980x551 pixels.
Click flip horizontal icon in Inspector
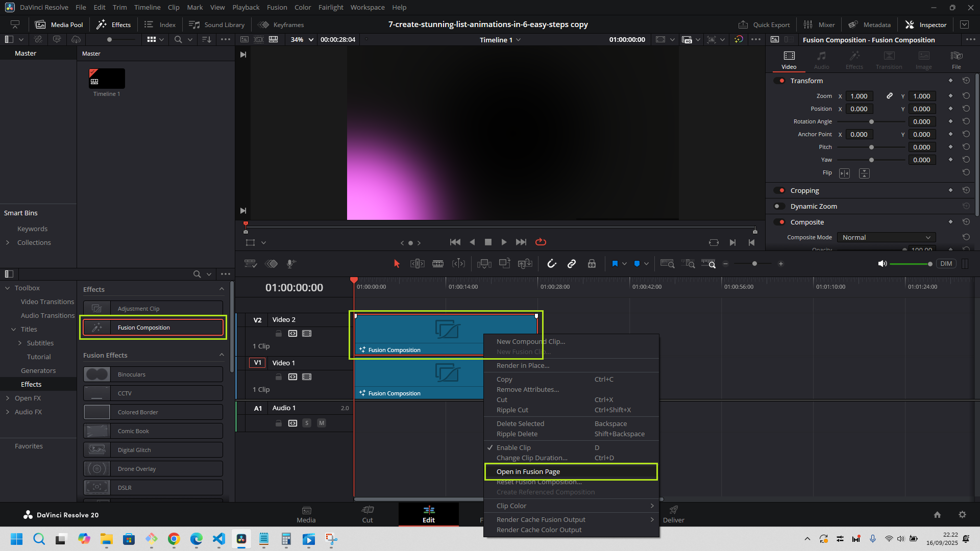click(845, 173)
